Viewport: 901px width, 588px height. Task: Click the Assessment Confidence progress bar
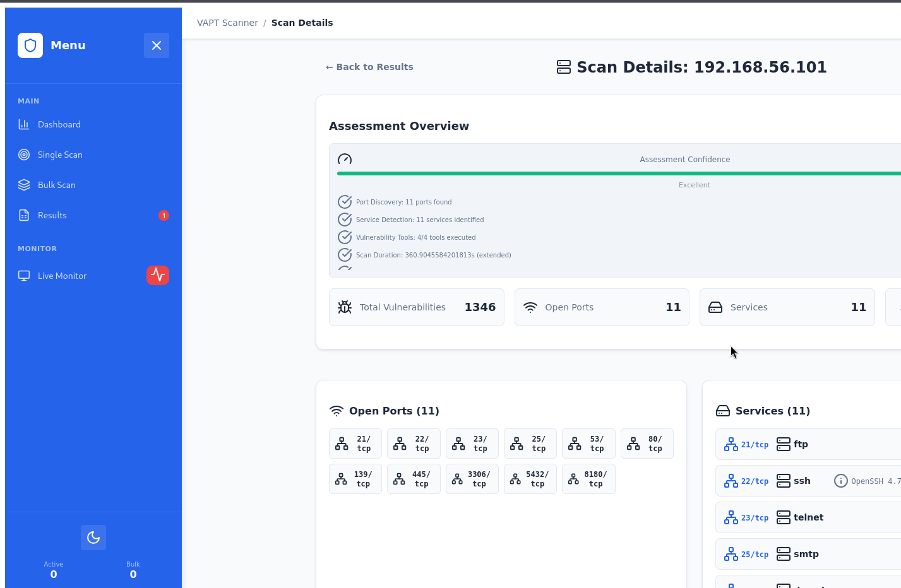coord(619,173)
